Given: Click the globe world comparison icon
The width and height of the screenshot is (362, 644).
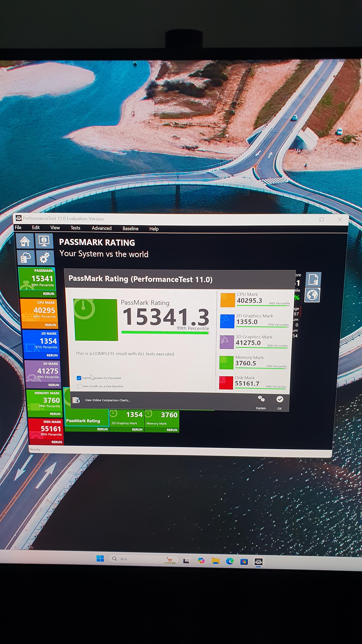Looking at the screenshot, I should pos(312,295).
